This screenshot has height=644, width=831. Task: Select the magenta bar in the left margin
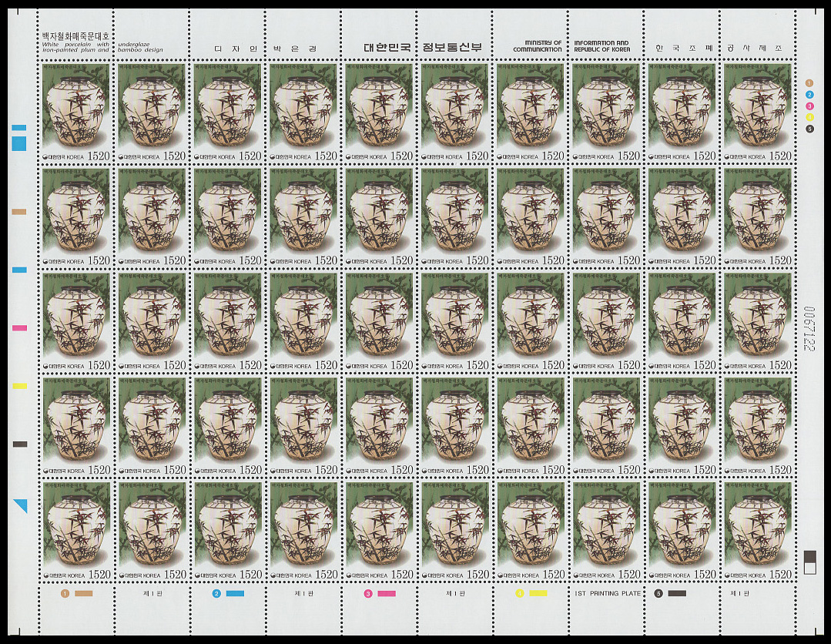19,328
